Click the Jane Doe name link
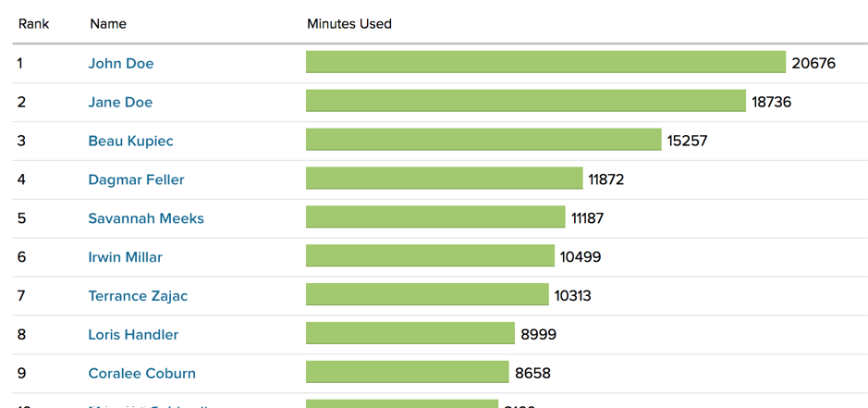This screenshot has width=868, height=408. pos(120,102)
